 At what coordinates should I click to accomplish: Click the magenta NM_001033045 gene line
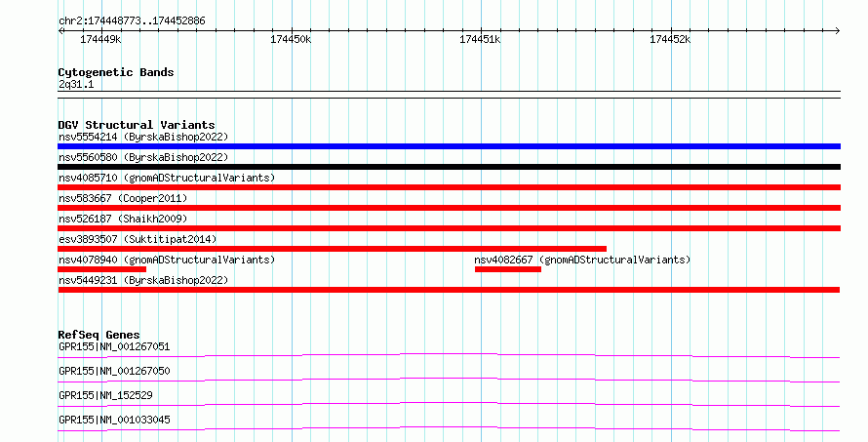449,428
